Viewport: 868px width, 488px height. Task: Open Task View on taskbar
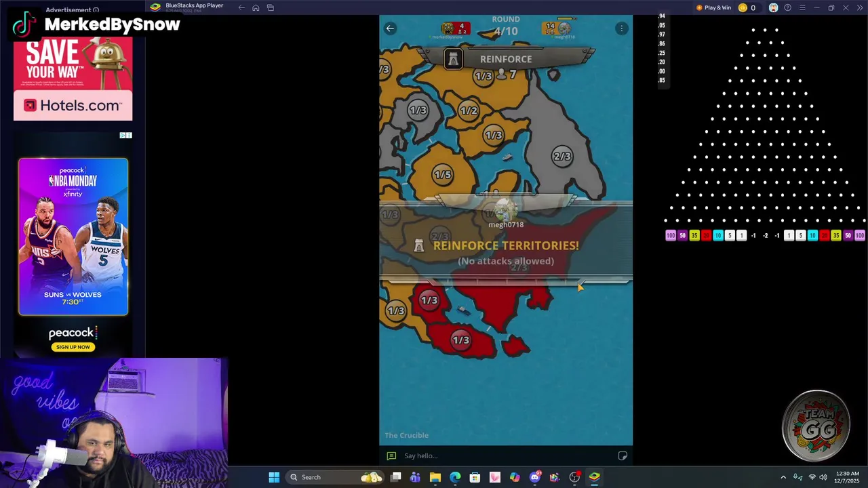pyautogui.click(x=396, y=477)
